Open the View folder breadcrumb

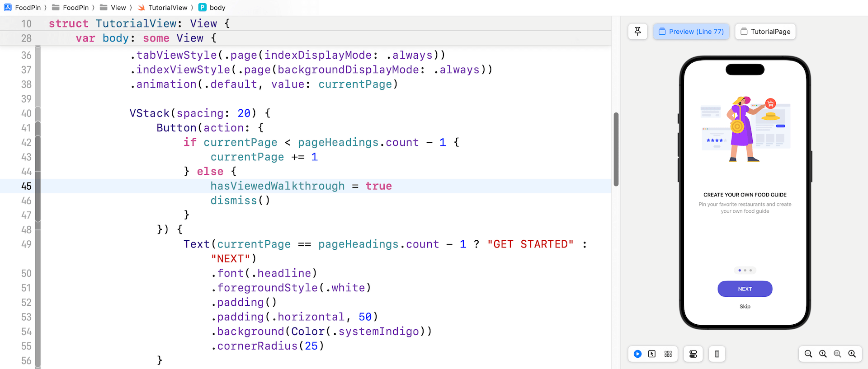point(113,8)
